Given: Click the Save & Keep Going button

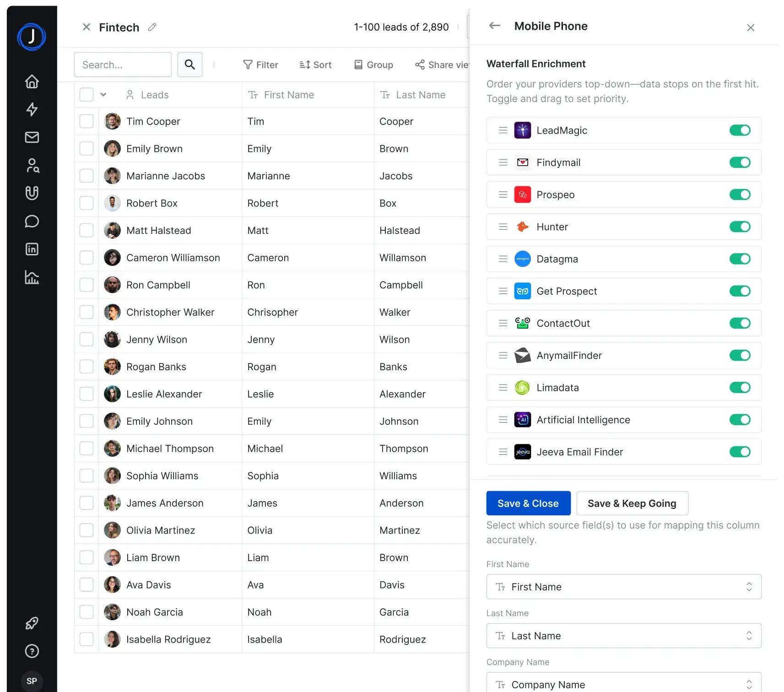Looking at the screenshot, I should click(x=632, y=503).
